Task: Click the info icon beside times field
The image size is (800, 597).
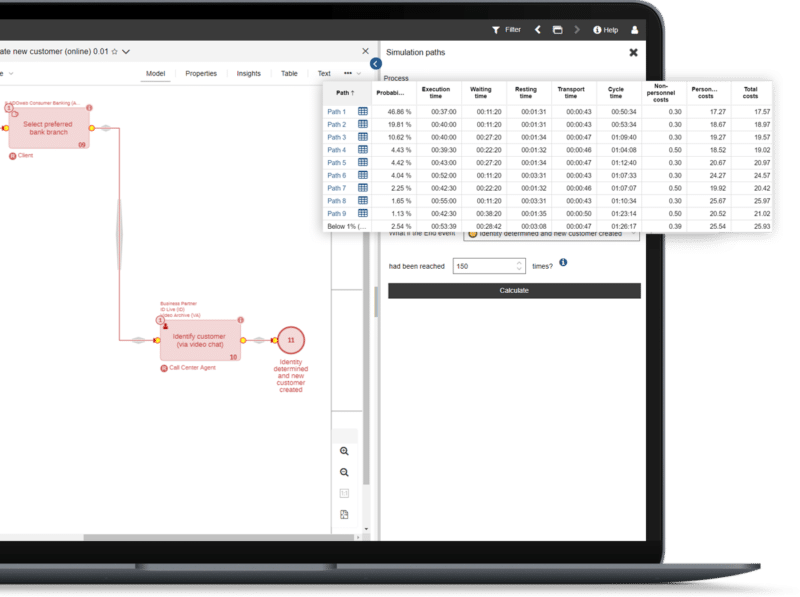Action: click(x=563, y=263)
